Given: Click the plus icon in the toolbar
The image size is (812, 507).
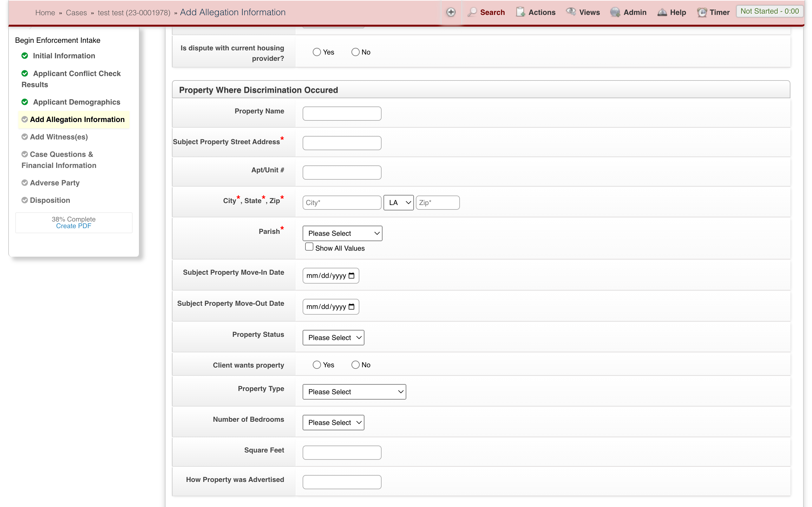Looking at the screenshot, I should point(451,12).
